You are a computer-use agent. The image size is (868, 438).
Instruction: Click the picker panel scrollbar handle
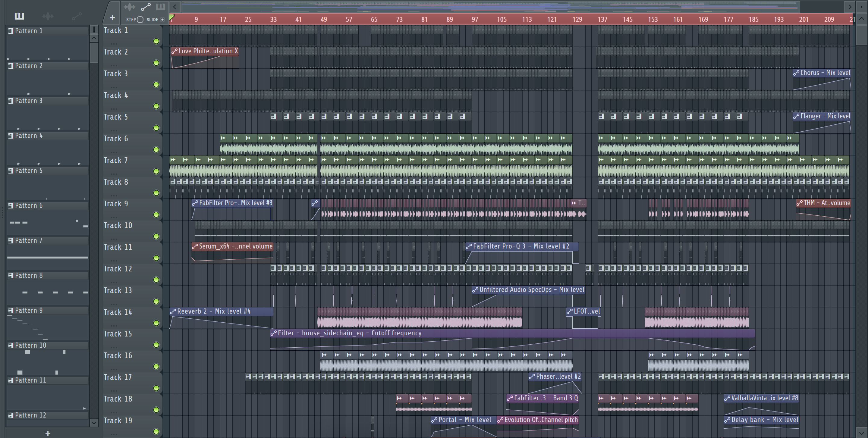pyautogui.click(x=94, y=53)
